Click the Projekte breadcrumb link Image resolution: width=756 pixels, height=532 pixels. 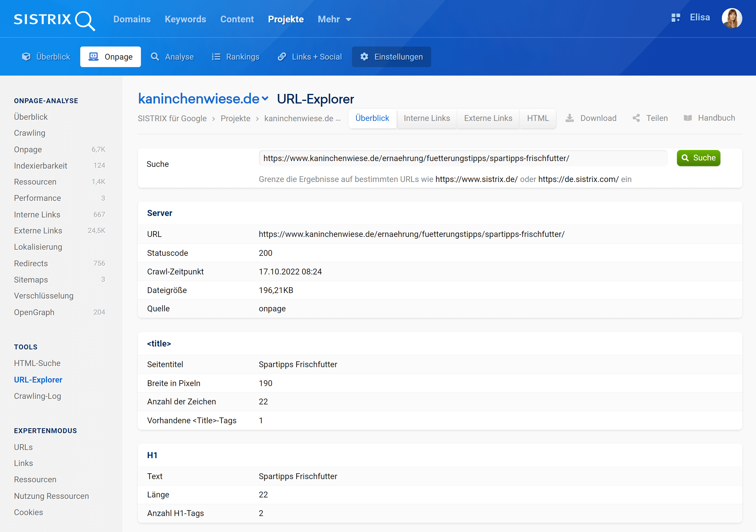[x=236, y=119]
